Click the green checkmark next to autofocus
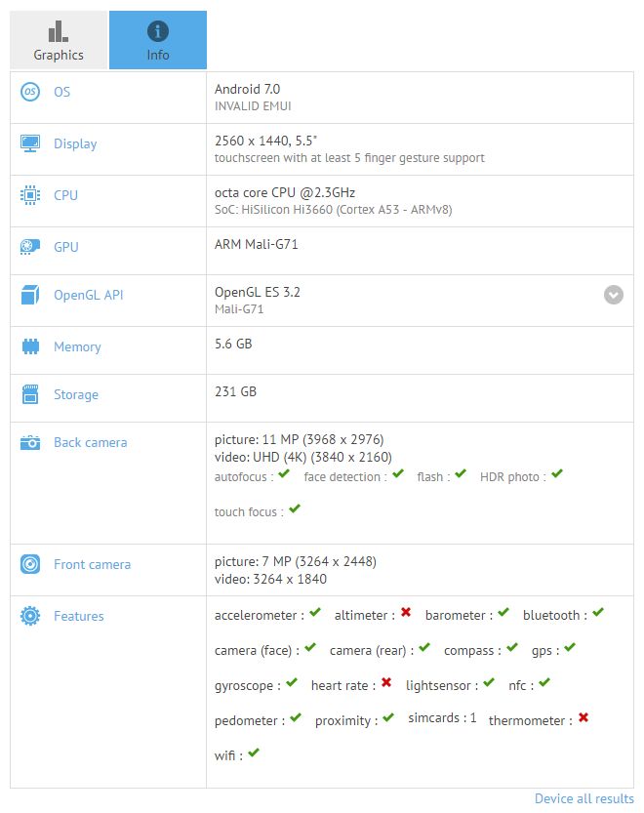The height and width of the screenshot is (813, 644). coord(283,474)
